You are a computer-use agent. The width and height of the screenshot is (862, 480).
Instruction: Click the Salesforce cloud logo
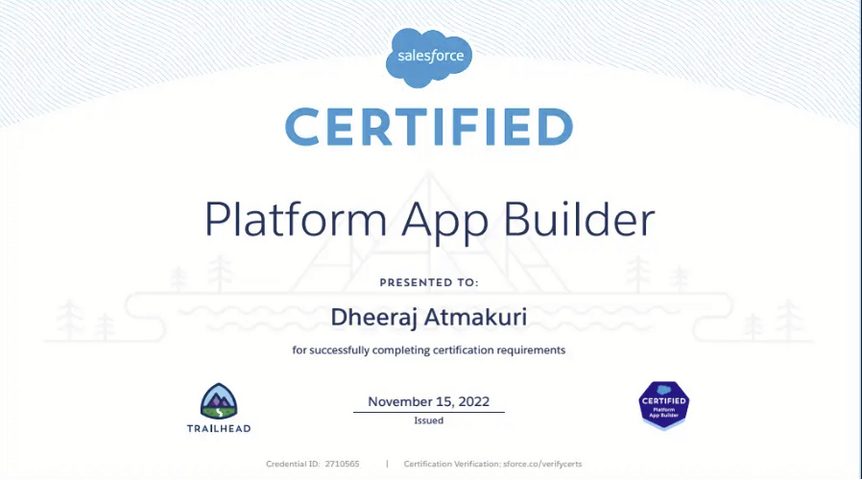click(x=429, y=57)
